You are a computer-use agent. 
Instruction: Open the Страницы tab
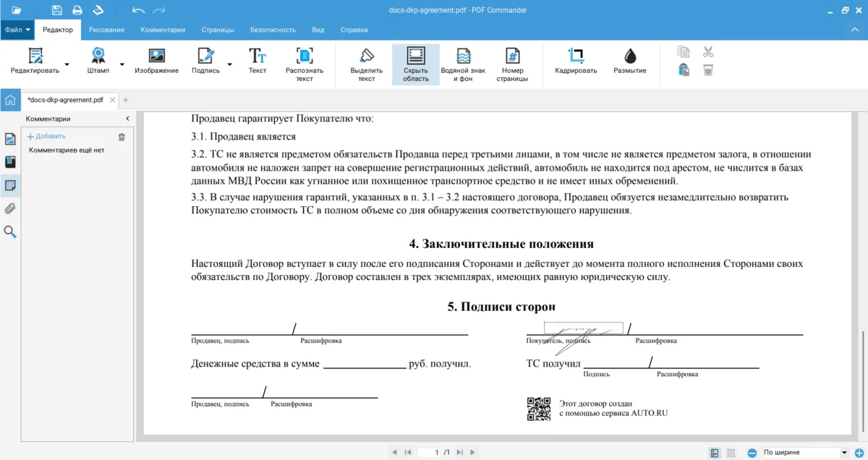coord(218,30)
